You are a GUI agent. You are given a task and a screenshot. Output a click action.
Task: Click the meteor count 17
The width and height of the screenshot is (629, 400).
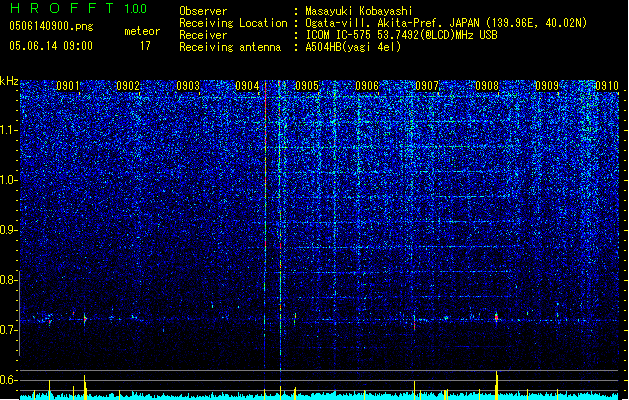coord(145,46)
